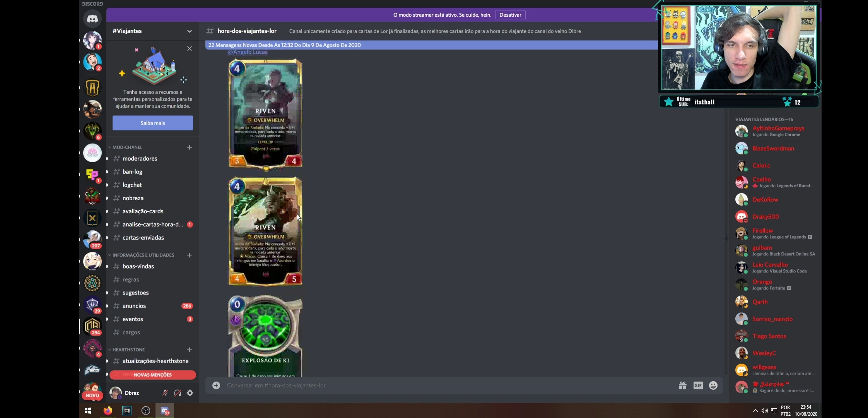Open Draky500 member profile
868x418 pixels.
[x=776, y=216]
